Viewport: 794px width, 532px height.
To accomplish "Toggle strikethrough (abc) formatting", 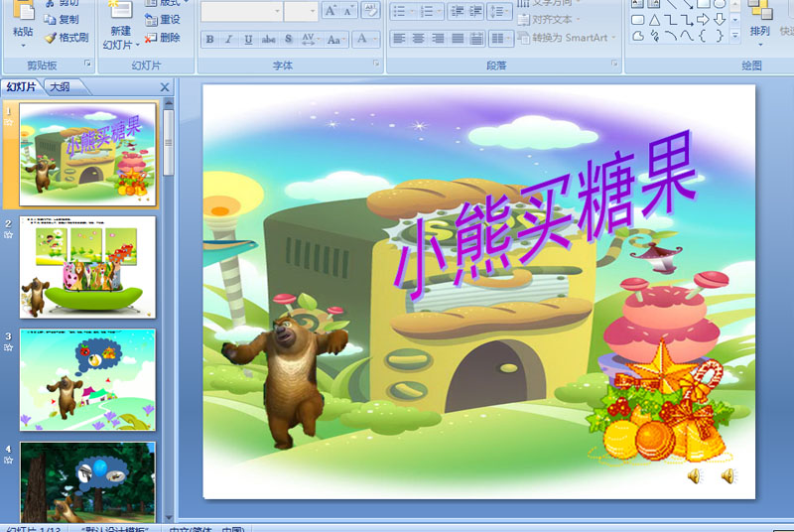I will 268,39.
